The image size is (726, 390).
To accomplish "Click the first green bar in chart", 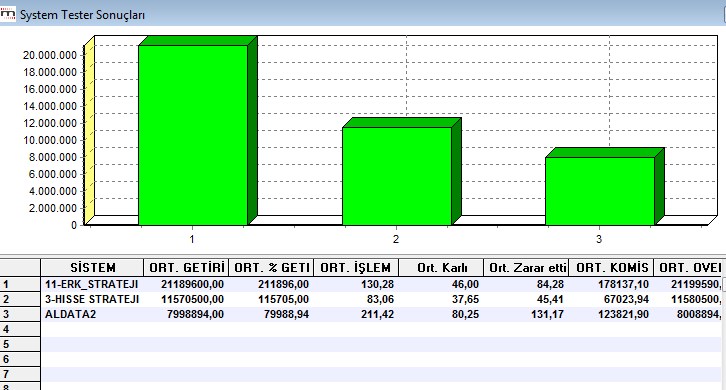I will tap(194, 135).
